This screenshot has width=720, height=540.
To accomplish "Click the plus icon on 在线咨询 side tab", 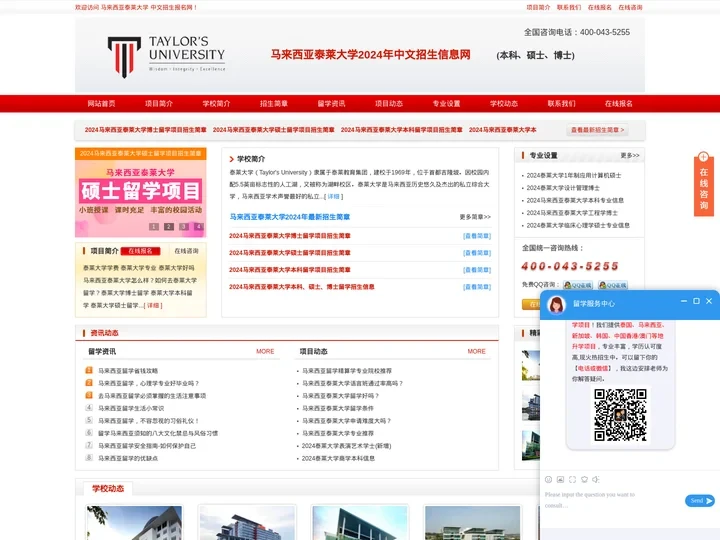I will 703,157.
